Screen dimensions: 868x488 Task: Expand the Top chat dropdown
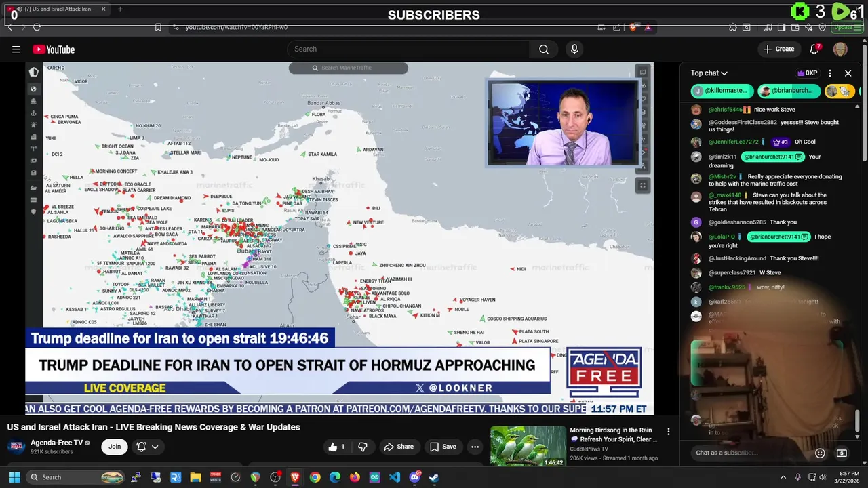pos(709,73)
